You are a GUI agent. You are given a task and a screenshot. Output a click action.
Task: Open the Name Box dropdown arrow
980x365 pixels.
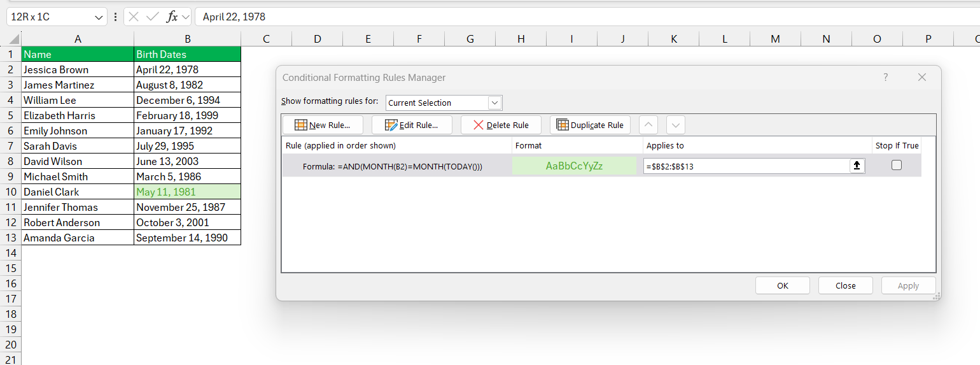pos(99,17)
